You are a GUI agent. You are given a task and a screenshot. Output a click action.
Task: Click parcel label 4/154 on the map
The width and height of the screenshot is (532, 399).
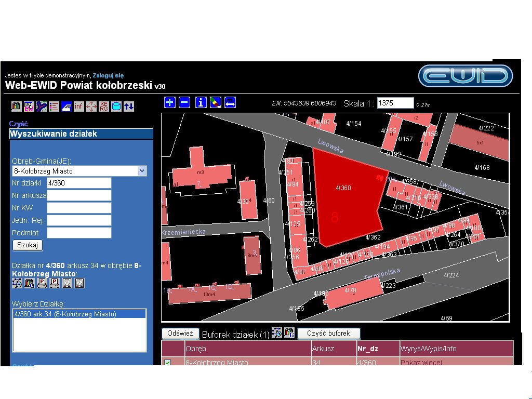tap(353, 124)
